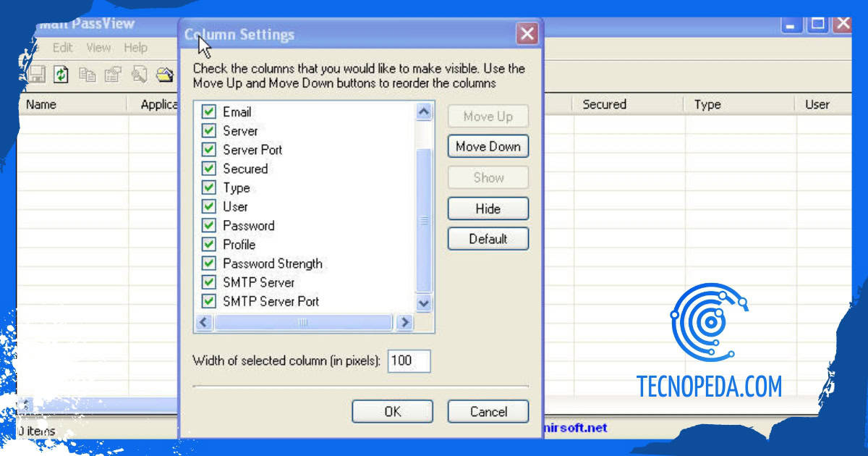This screenshot has height=456, width=868.
Task: Click the column list scroll right arrow
Action: click(x=404, y=322)
